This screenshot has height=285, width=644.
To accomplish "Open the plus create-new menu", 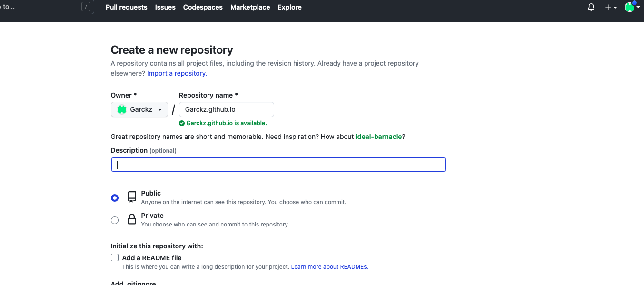I will (x=611, y=7).
